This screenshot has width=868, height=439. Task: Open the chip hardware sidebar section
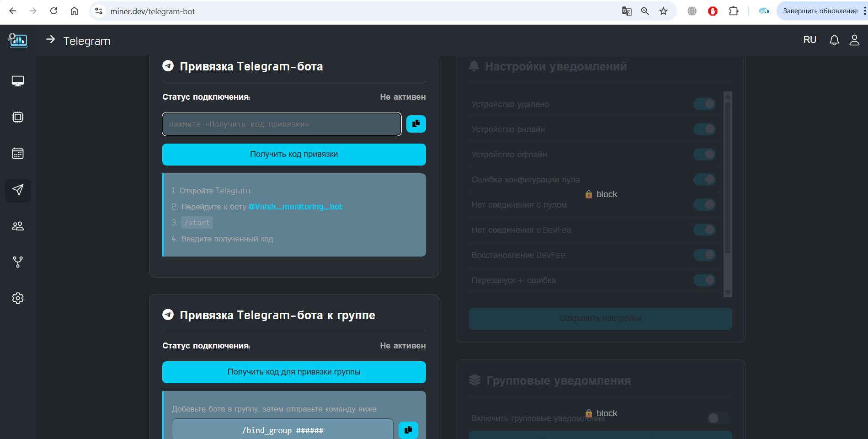point(18,117)
